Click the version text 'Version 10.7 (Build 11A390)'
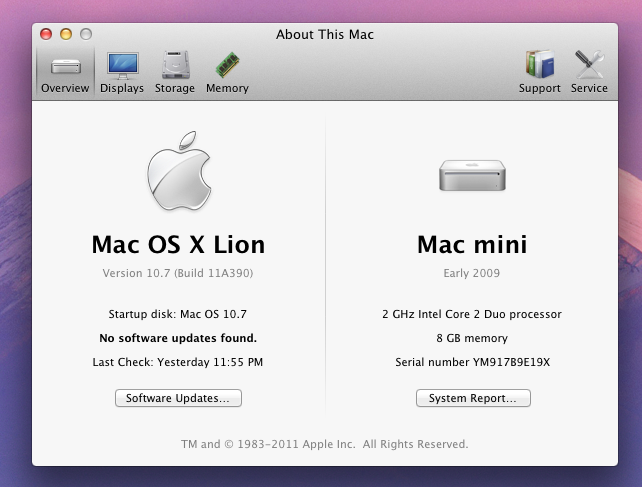The width and height of the screenshot is (642, 487). point(178,273)
